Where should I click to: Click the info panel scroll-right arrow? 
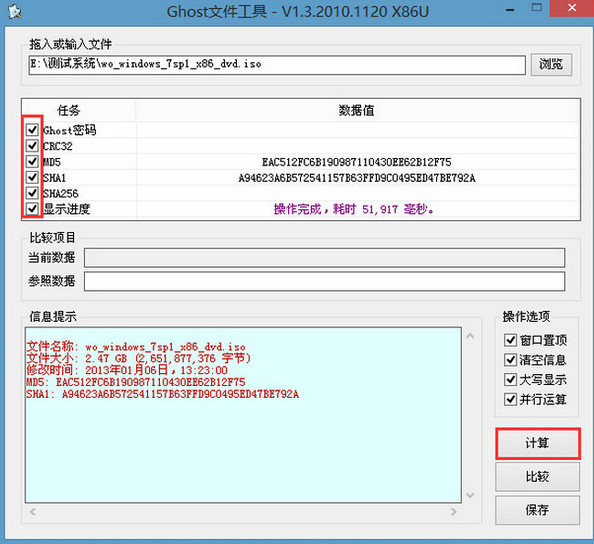click(x=453, y=512)
